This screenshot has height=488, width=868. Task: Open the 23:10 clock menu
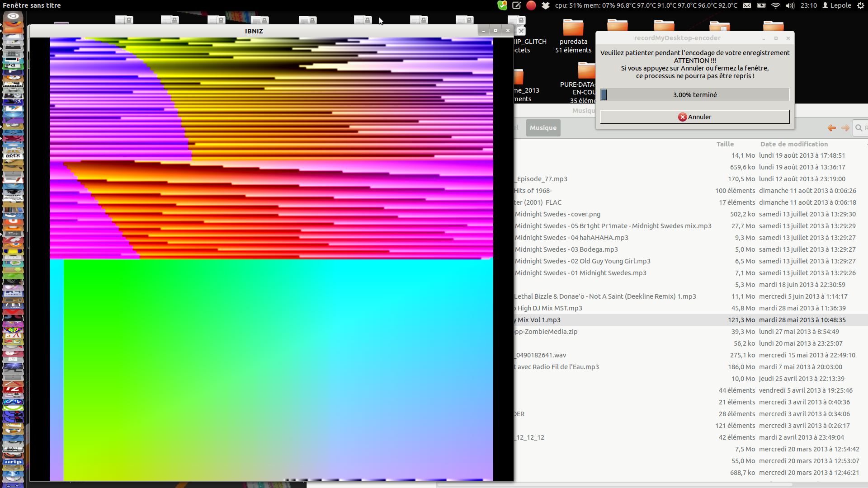[x=808, y=5]
